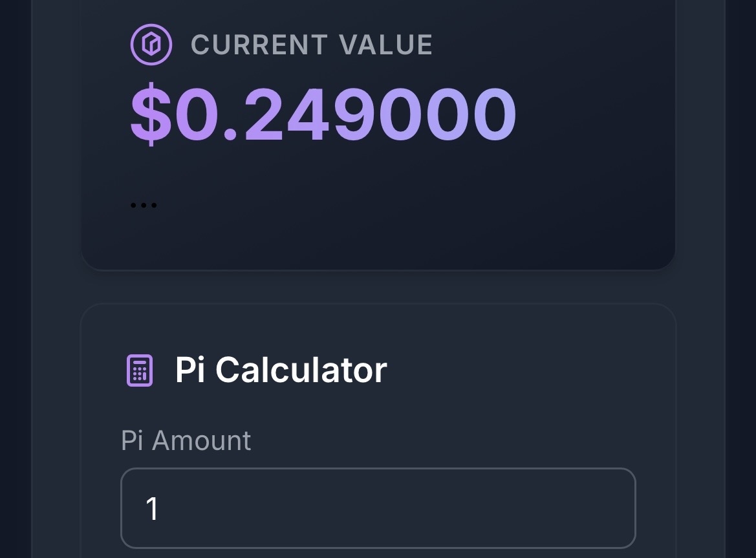Screen dimensions: 756x558
Task: Click the digit 1 in Pi Amount
Action: pyautogui.click(x=152, y=509)
